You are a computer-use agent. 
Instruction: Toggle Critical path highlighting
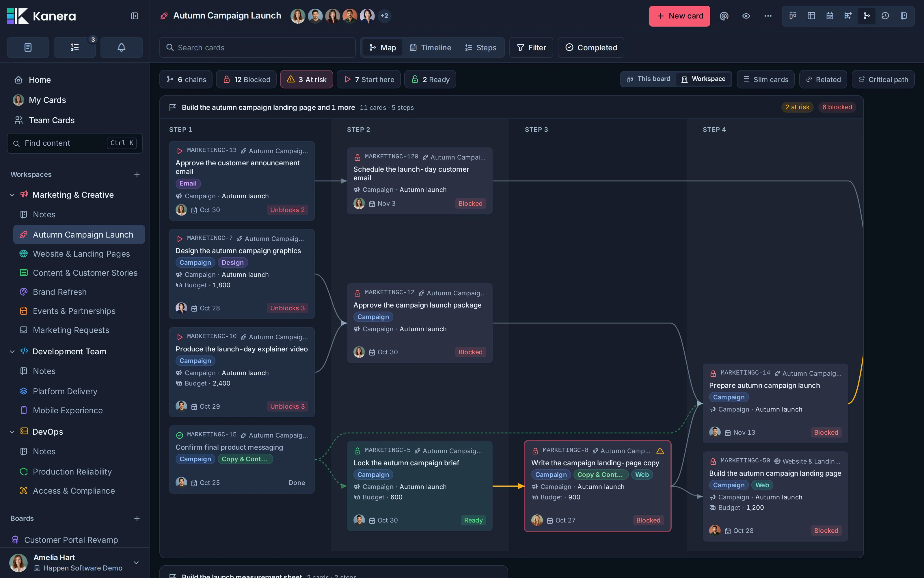(883, 79)
